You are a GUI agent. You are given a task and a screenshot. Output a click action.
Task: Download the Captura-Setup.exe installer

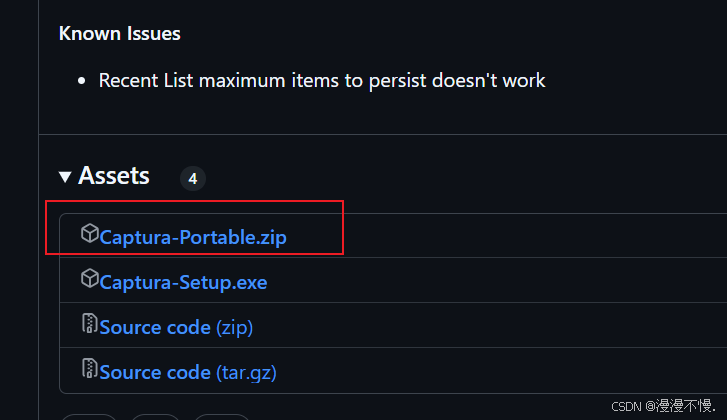(183, 282)
